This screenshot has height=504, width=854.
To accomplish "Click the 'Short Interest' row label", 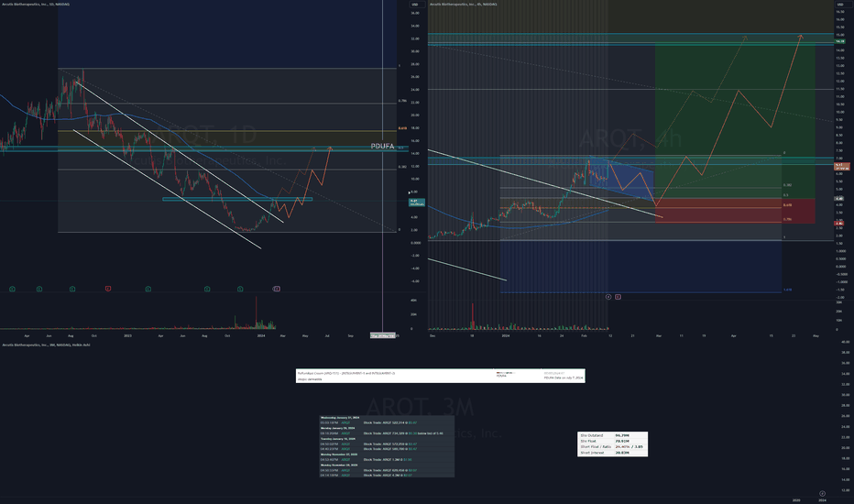I will [x=592, y=453].
